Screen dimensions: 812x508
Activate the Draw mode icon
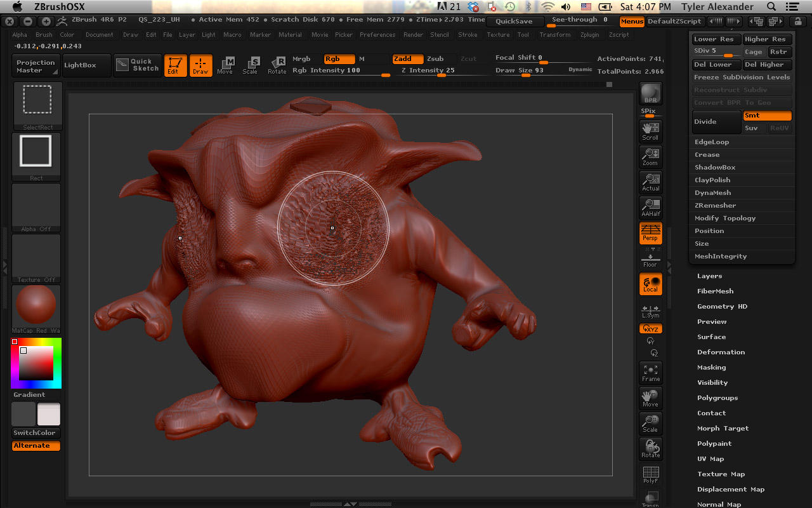click(202, 65)
